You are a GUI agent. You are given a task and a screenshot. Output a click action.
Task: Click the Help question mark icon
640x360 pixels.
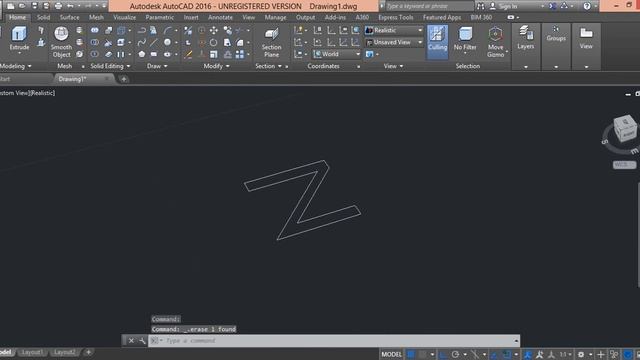pos(587,6)
